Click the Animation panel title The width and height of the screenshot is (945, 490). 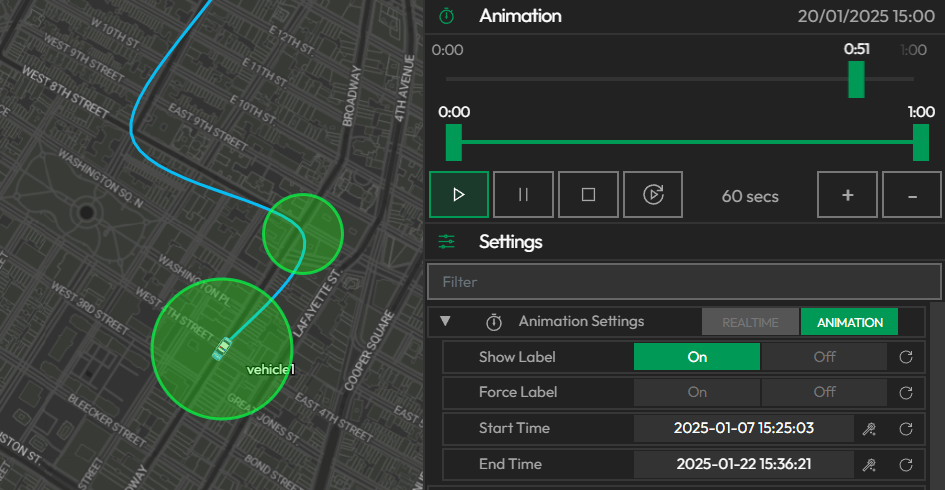tap(520, 16)
